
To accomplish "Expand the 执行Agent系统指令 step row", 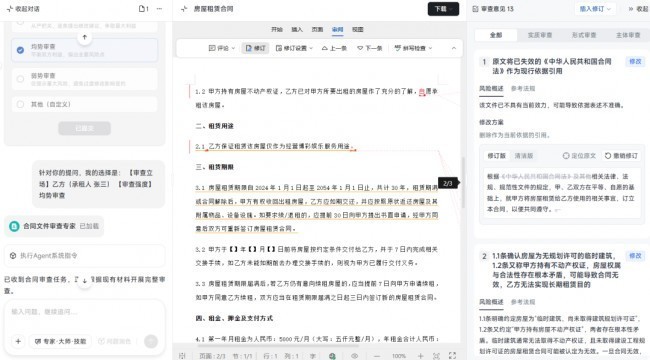I will pyautogui.click(x=85, y=255).
